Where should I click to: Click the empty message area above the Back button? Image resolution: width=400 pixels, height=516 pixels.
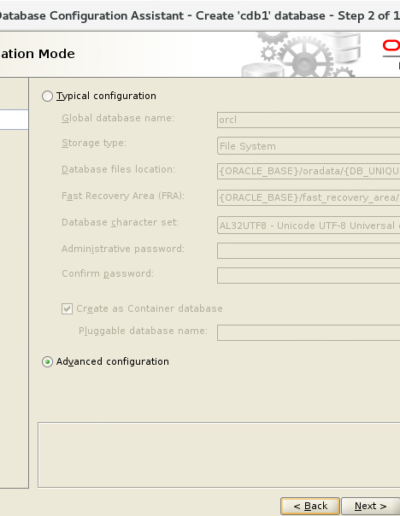(219, 455)
